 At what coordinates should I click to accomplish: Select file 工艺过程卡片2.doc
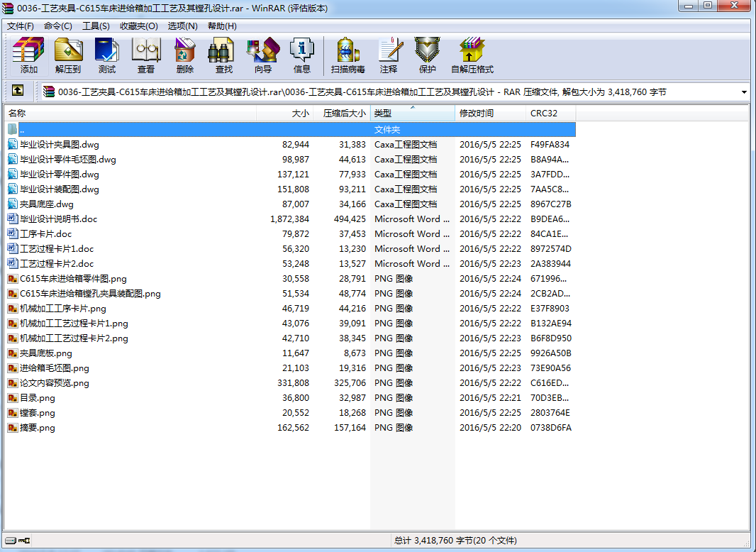pyautogui.click(x=57, y=263)
